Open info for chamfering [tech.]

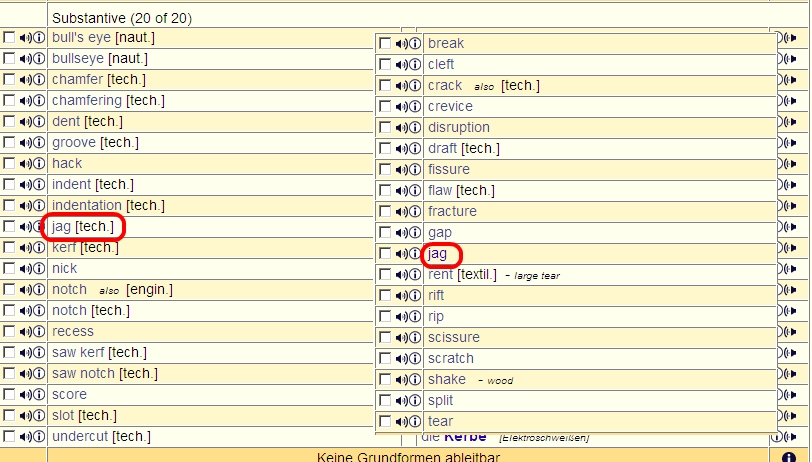(39, 100)
